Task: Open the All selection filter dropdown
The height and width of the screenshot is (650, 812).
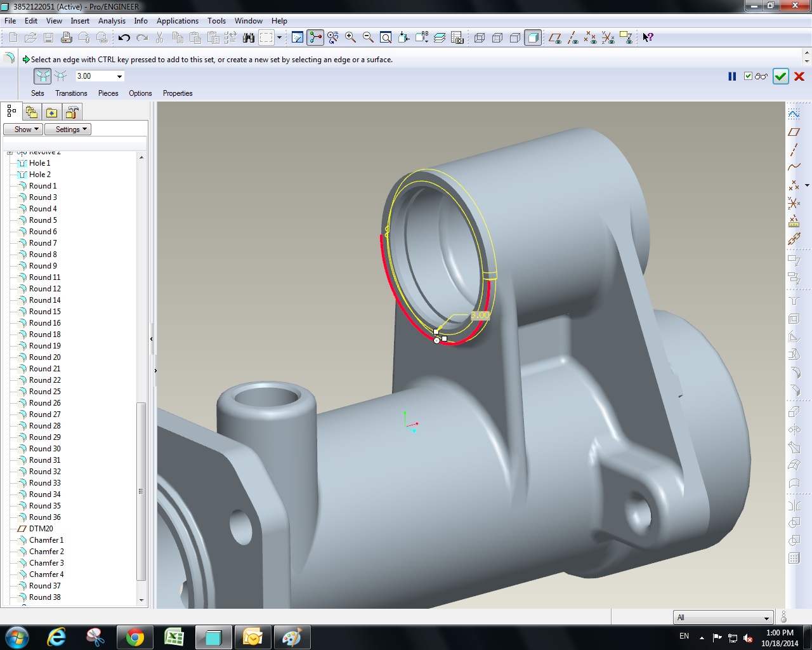Action: pos(723,618)
